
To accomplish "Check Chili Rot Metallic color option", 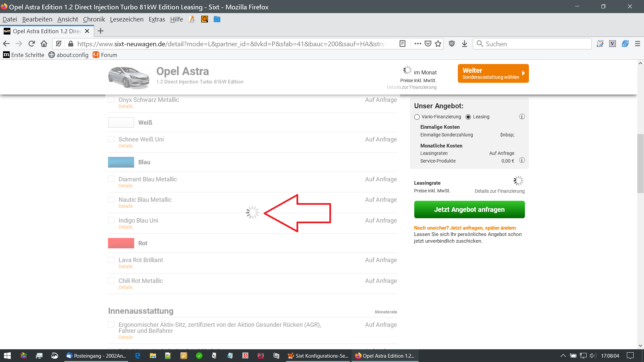I will point(111,281).
